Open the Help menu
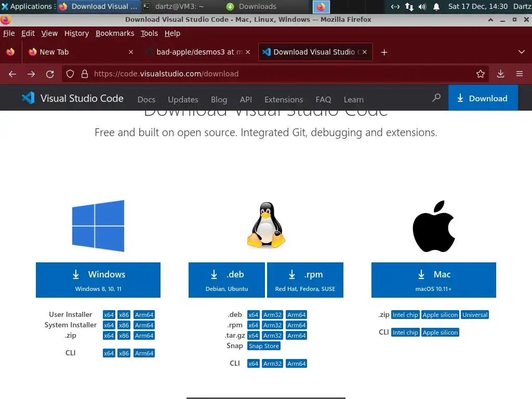This screenshot has width=532, height=399. coord(172,33)
